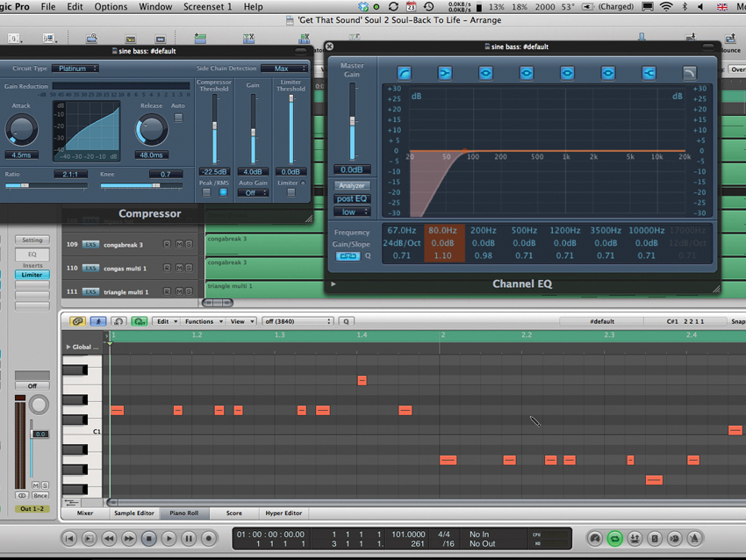Expand Channel EQ extended parameters triangle

tap(334, 284)
